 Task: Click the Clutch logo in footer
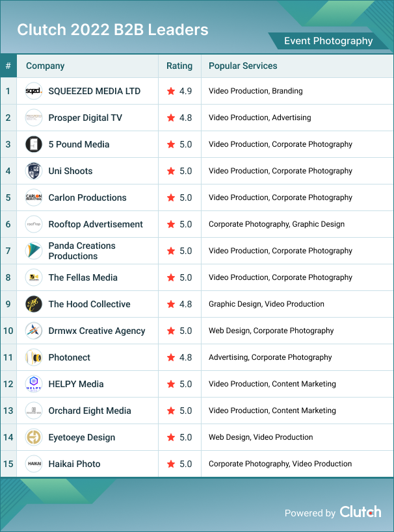(x=360, y=512)
